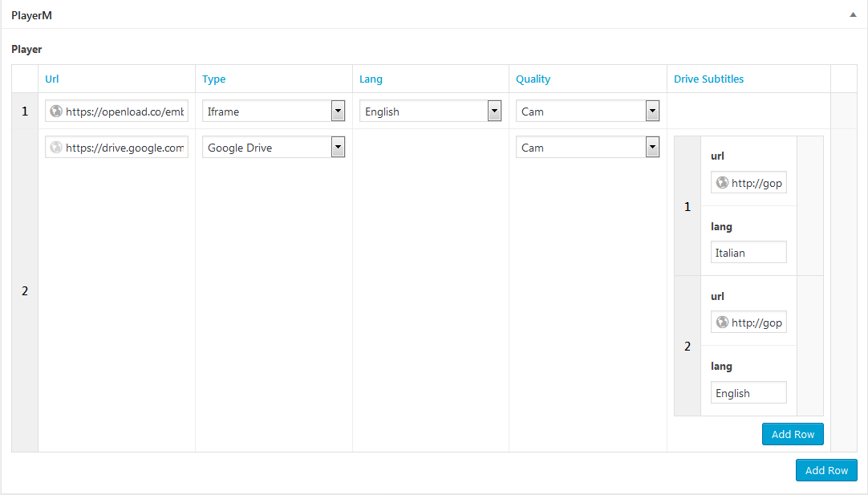Click the English subtitle lang input field
This screenshot has width=868, height=495.
[x=748, y=393]
